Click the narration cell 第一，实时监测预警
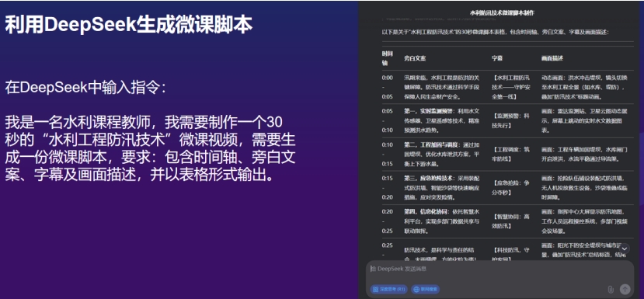The height and width of the screenshot is (299, 644). [442, 120]
